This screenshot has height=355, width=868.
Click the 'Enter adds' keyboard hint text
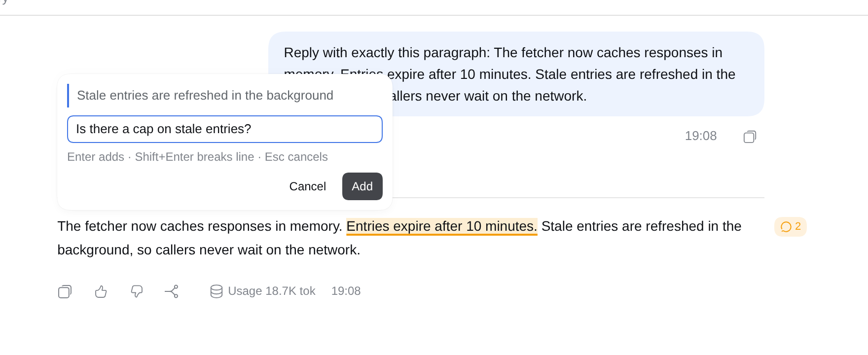tap(96, 157)
